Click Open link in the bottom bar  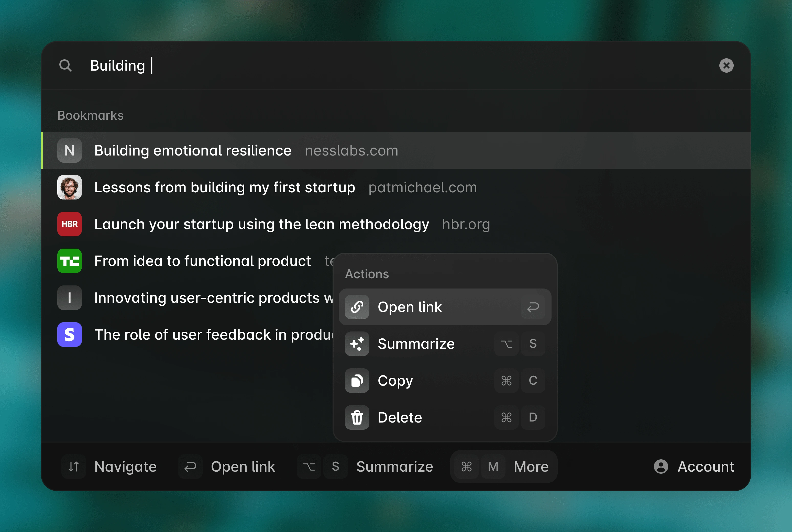pos(243,467)
